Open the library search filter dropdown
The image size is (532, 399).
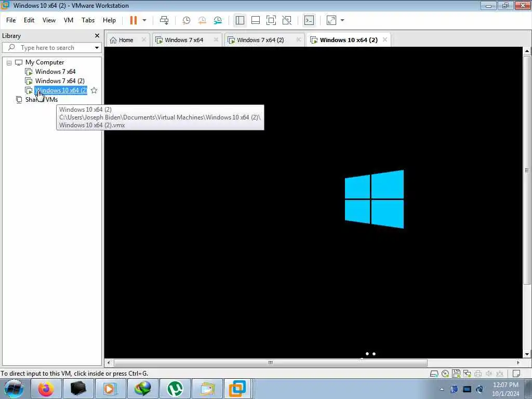click(97, 48)
